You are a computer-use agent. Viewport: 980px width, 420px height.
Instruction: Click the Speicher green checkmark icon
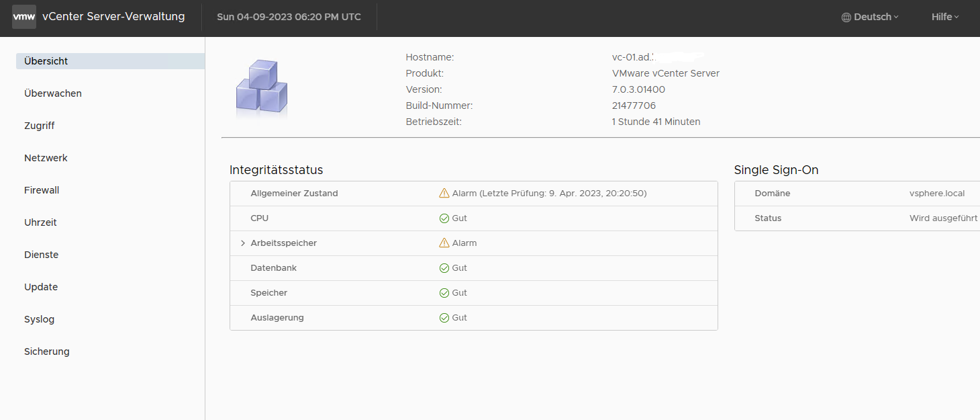[444, 293]
